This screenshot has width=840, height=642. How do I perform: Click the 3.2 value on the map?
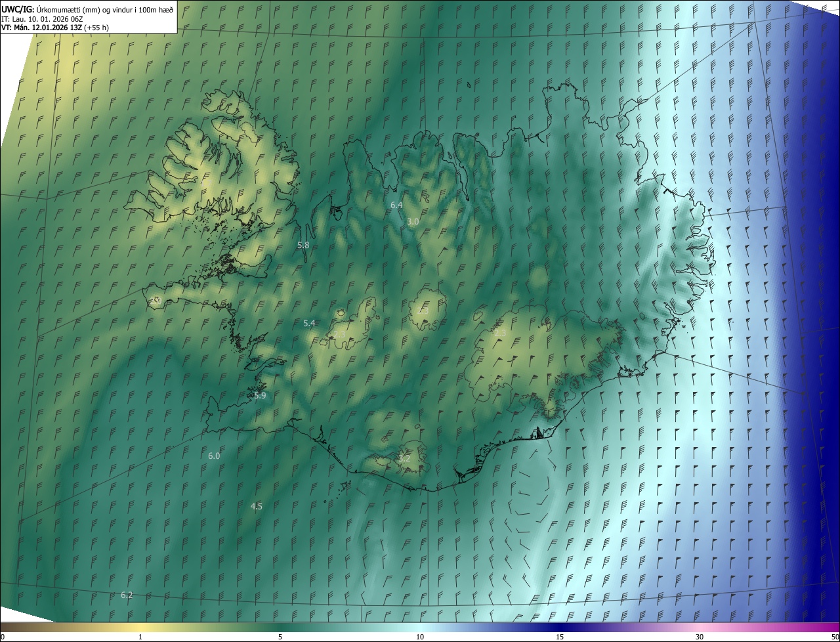(x=404, y=459)
